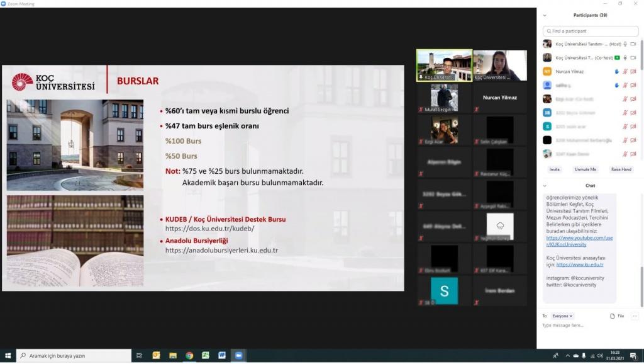Click the chat panel scrollbar

click(x=641, y=287)
